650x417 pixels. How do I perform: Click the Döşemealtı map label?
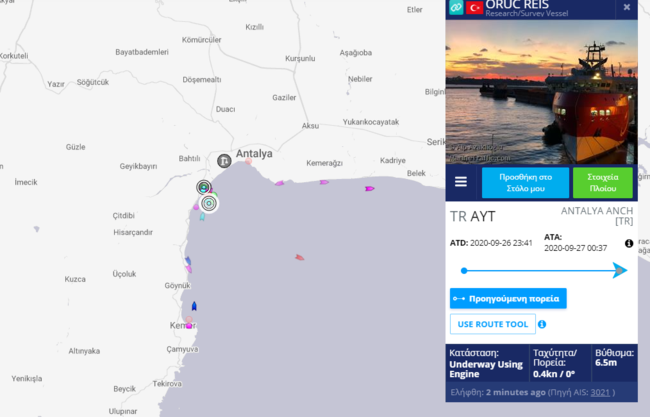point(202,80)
